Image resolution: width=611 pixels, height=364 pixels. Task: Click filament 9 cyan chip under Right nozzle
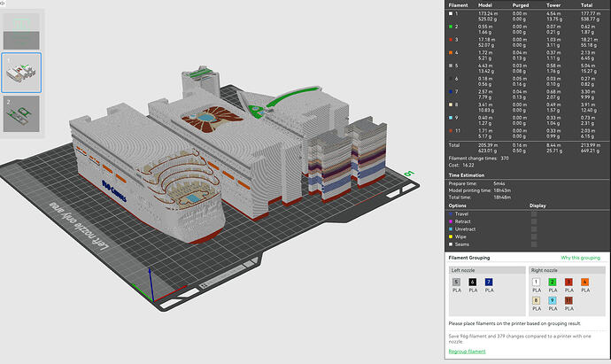[x=553, y=300]
